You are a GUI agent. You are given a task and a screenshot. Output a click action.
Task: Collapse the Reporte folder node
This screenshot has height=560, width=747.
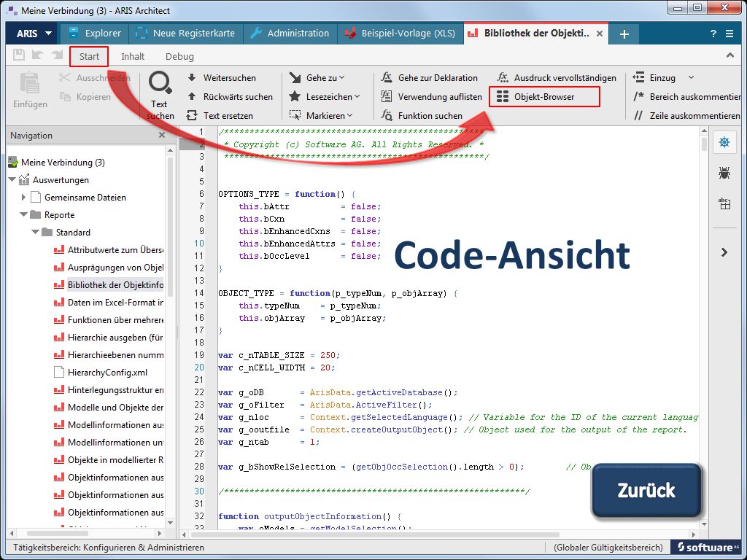click(x=24, y=215)
